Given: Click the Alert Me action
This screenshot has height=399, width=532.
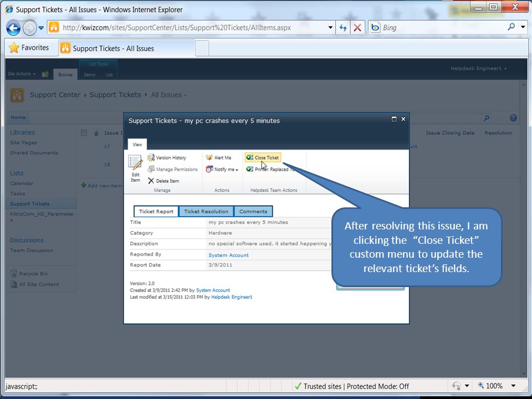Looking at the screenshot, I should pyautogui.click(x=218, y=158).
